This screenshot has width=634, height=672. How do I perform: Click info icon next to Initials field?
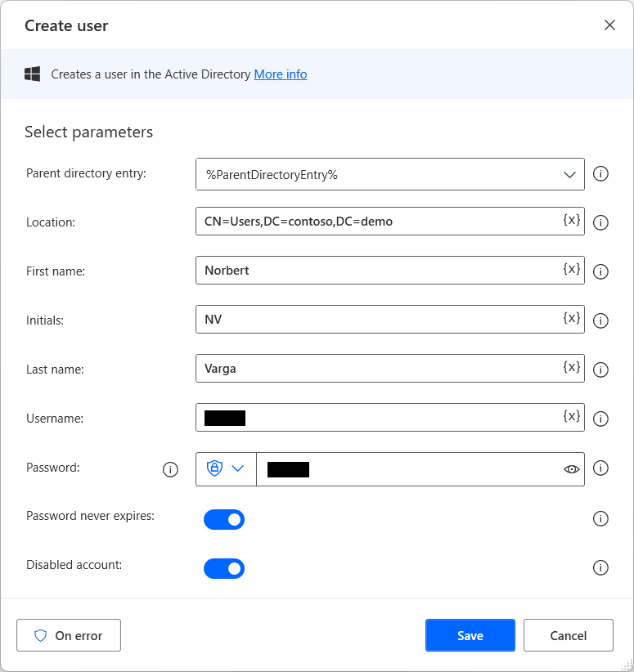tap(600, 320)
